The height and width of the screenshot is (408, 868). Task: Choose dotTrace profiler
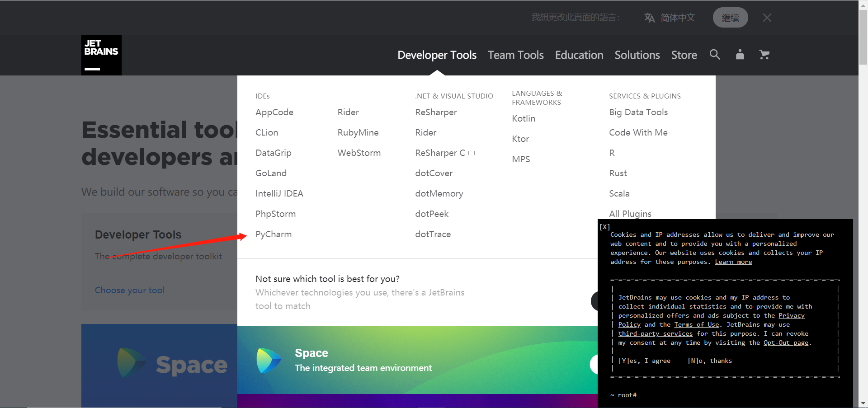[x=433, y=234]
